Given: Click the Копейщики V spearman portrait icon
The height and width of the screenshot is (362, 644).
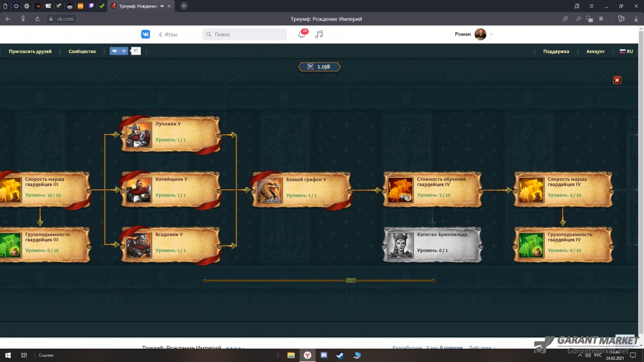Looking at the screenshot, I should [139, 190].
